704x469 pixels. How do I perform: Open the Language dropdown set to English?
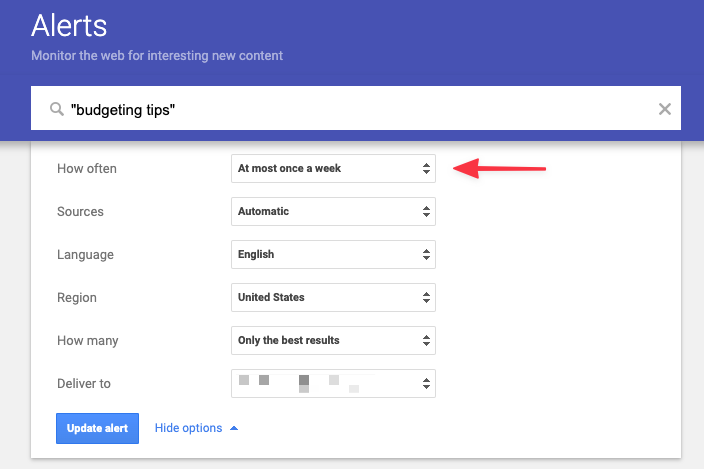[x=333, y=254]
